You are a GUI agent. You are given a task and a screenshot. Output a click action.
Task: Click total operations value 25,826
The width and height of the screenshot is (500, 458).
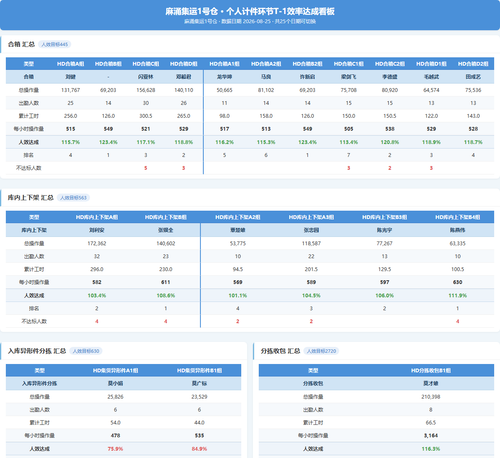115,397
